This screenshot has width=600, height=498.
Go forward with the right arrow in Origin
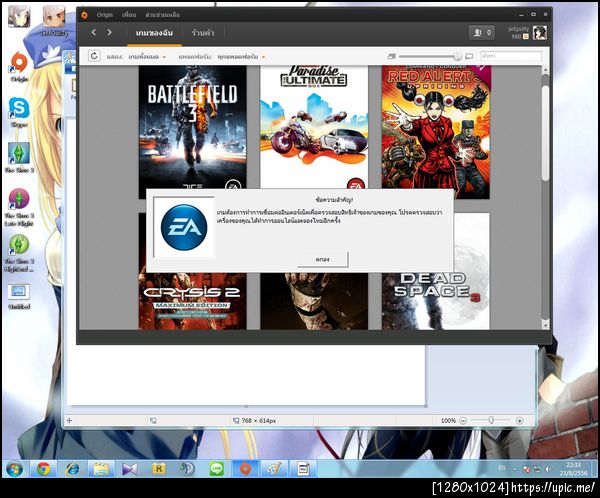[x=109, y=33]
